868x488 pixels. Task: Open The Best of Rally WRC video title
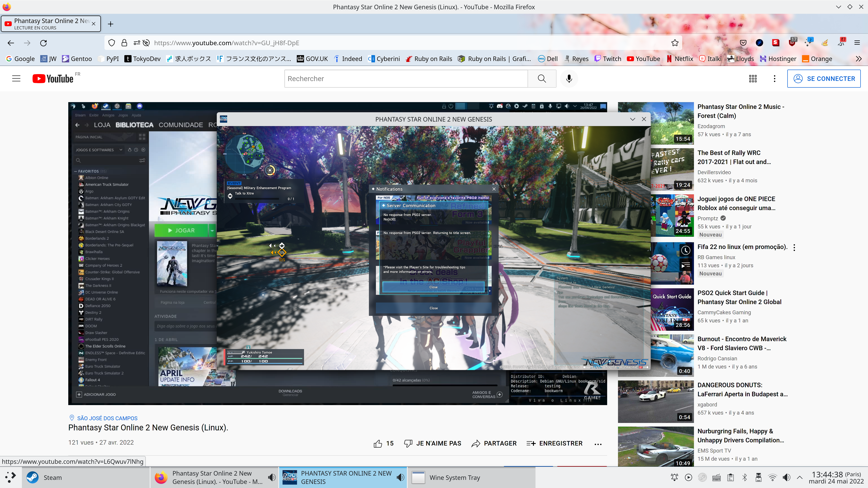[734, 157]
